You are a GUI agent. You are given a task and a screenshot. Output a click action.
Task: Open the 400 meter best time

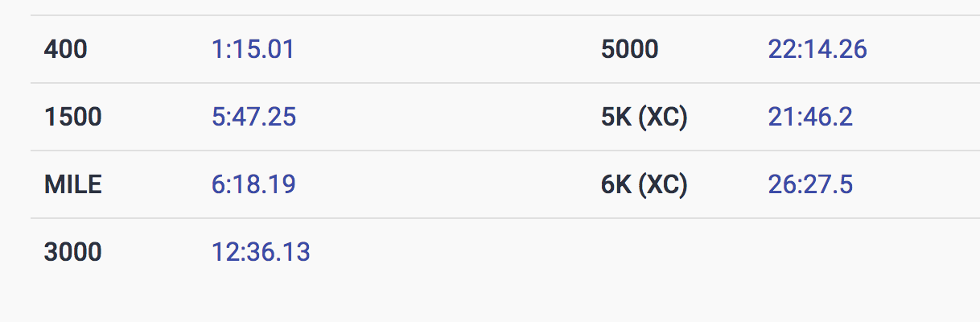pos(253,50)
